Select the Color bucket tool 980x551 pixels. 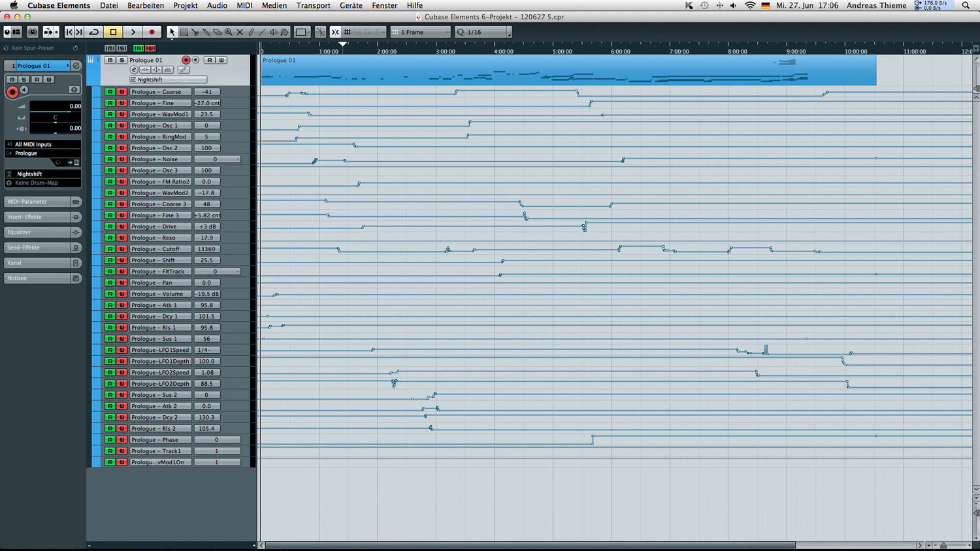pyautogui.click(x=284, y=32)
